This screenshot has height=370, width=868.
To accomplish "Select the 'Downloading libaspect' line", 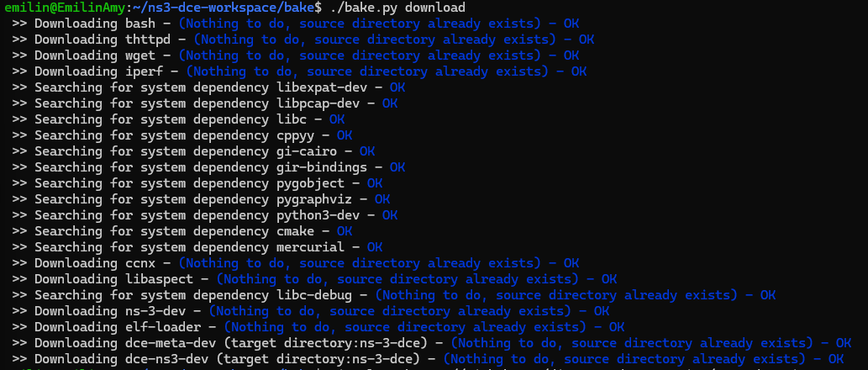I will tap(314, 279).
